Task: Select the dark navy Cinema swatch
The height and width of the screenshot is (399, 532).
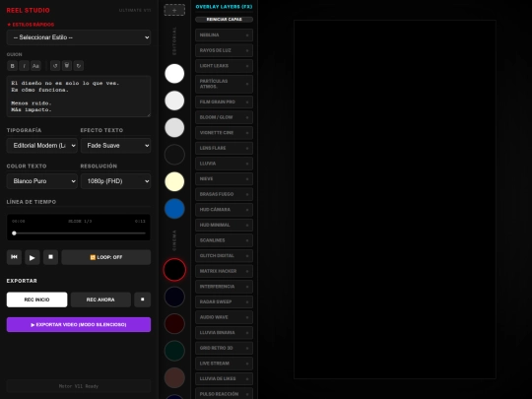Action: 174,297
